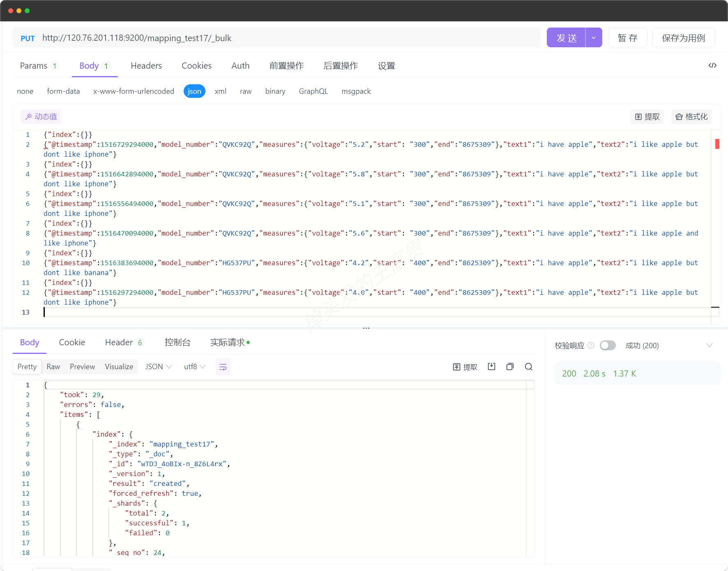Open response search magnifier icon
Image resolution: width=728 pixels, height=571 pixels.
[529, 367]
